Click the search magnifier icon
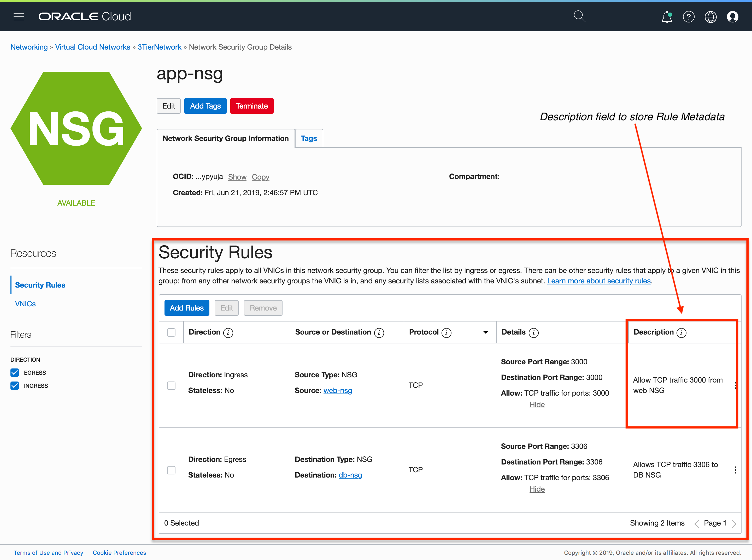 pos(579,16)
